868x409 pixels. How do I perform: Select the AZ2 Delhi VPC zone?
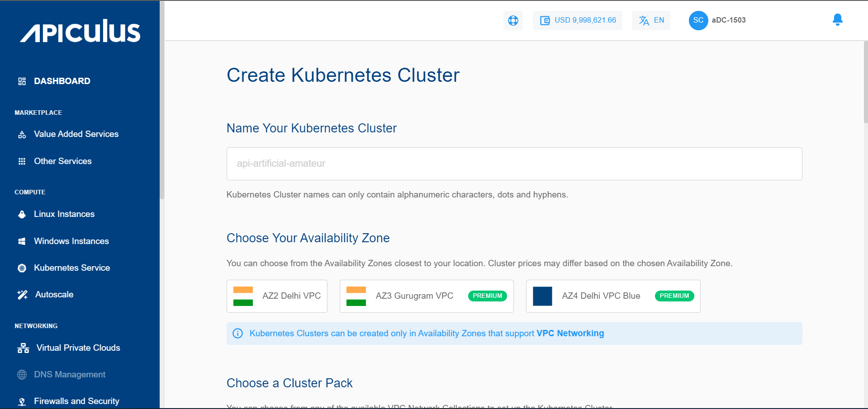[x=277, y=296]
